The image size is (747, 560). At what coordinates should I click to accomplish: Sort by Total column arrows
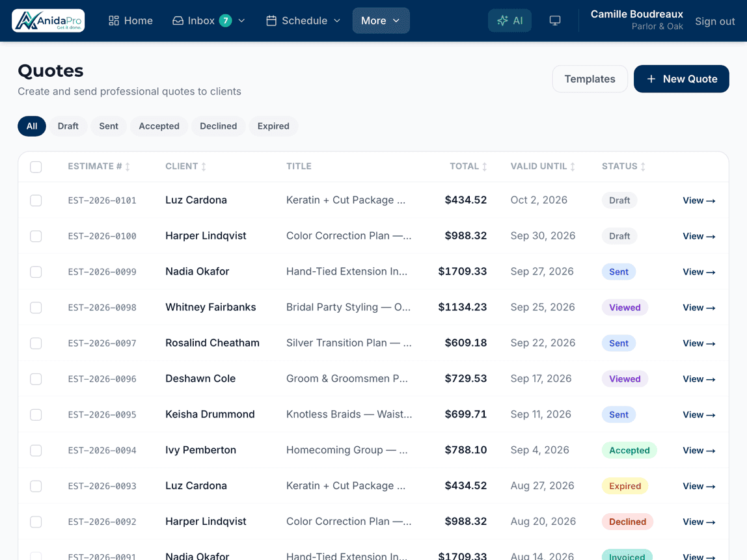(x=485, y=167)
